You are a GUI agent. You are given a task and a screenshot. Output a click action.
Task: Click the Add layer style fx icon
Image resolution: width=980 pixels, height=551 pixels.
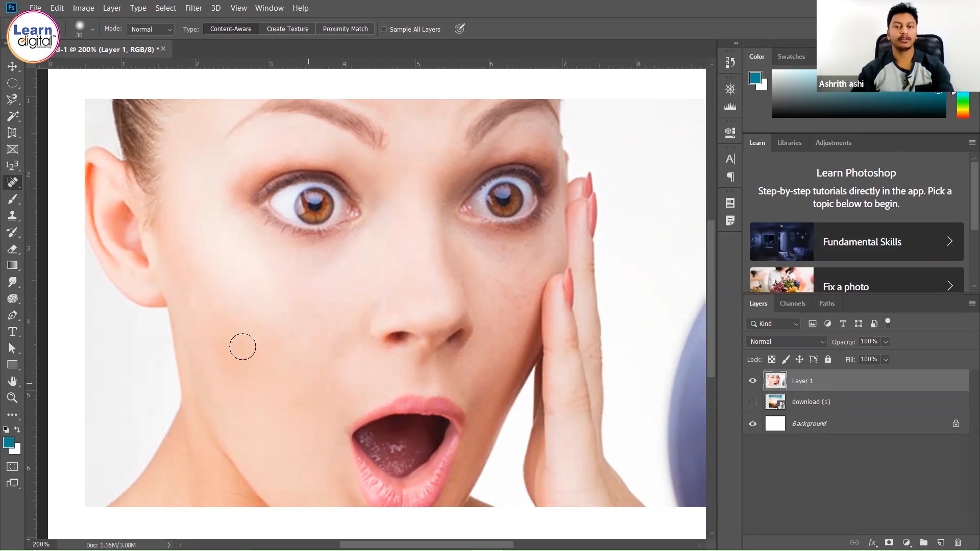tap(872, 542)
